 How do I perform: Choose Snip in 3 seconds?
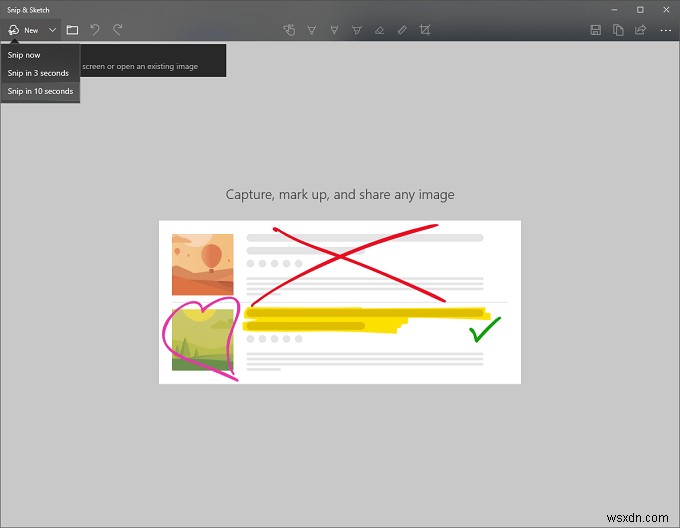click(x=40, y=73)
